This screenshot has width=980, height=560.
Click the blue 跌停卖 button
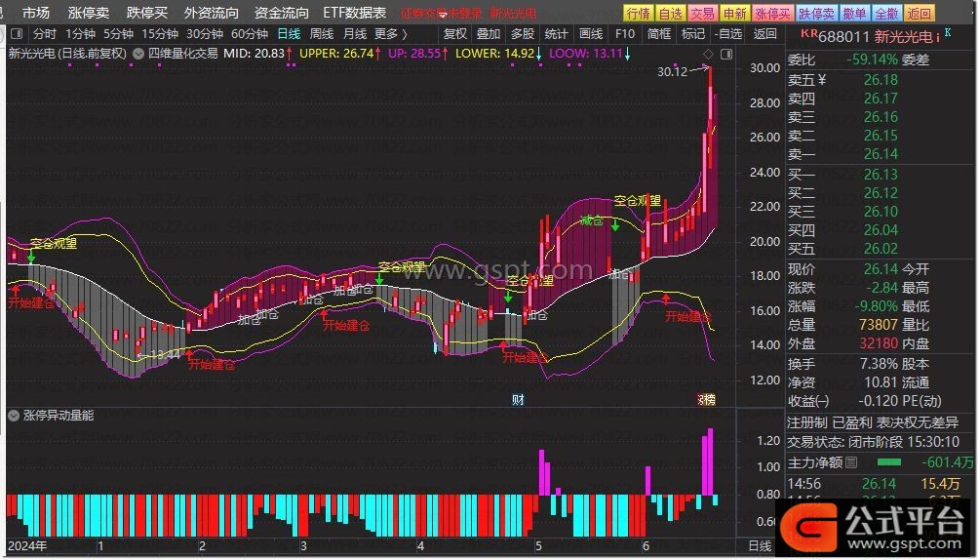[817, 13]
